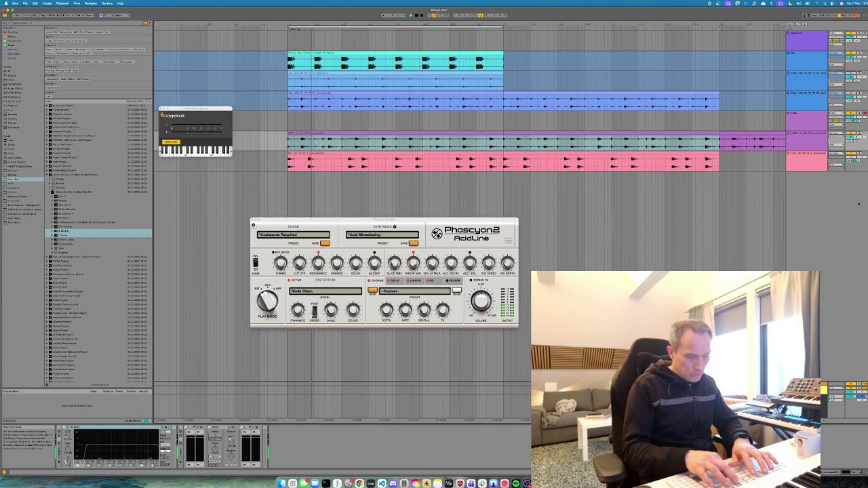Enable the Bypass FX toggle
868x488 pixels.
click(471, 281)
